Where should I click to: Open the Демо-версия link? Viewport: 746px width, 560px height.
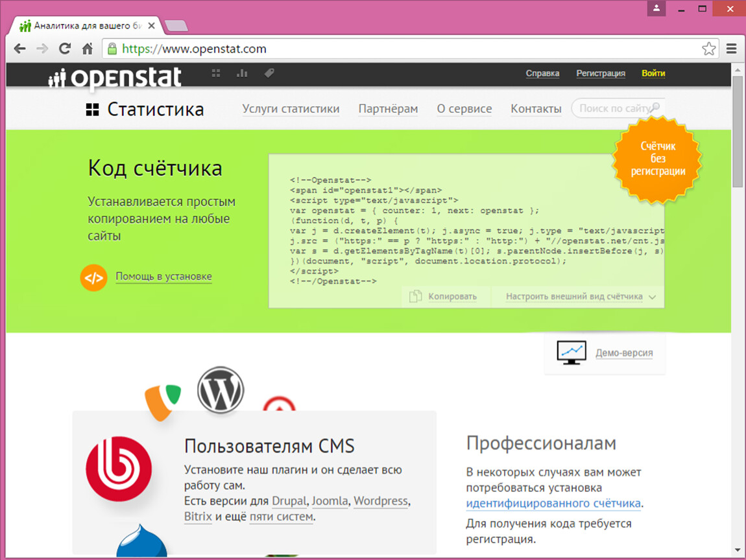[624, 353]
